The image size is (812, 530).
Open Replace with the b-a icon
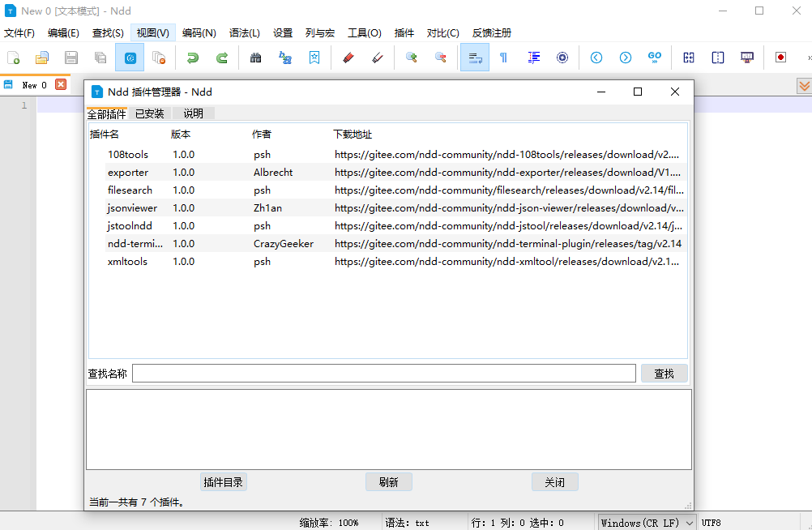284,58
